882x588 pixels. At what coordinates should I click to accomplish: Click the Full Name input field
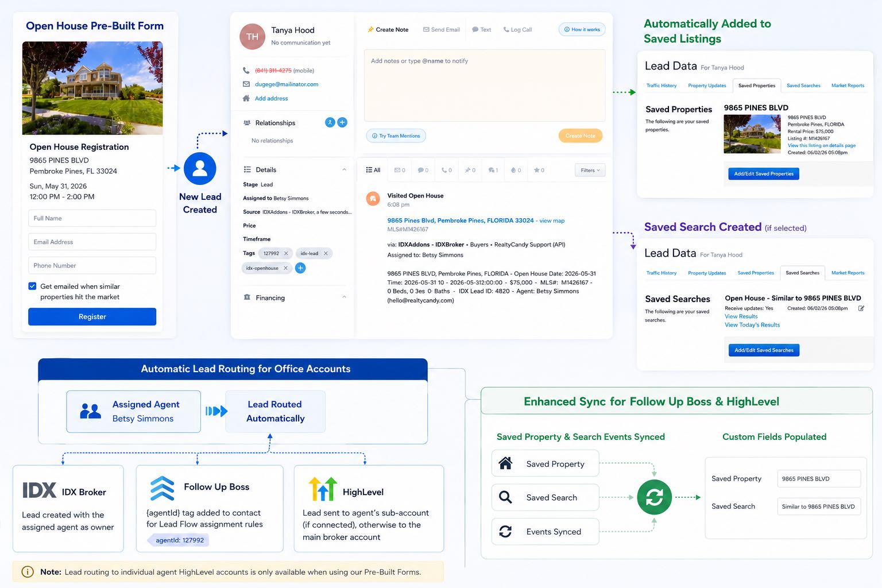tap(92, 218)
